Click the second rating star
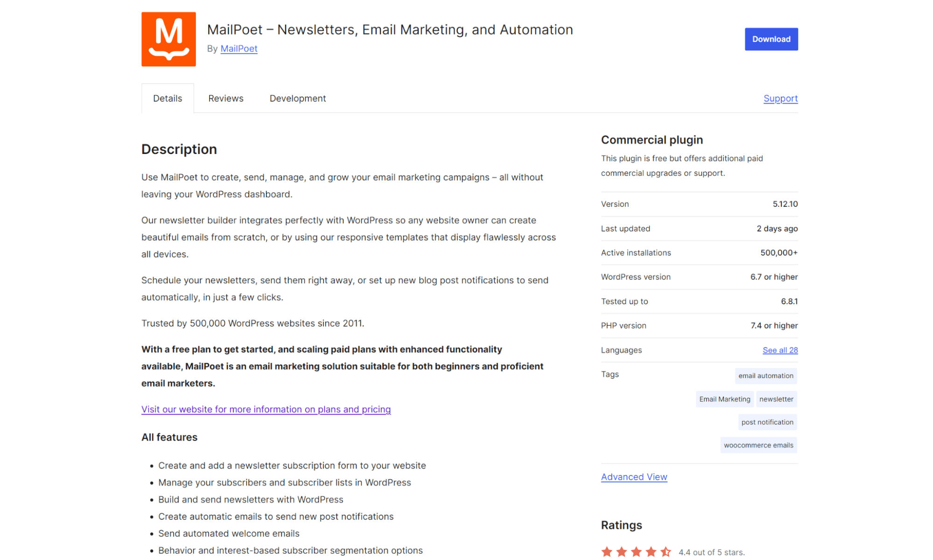This screenshot has width=933, height=560. [621, 552]
